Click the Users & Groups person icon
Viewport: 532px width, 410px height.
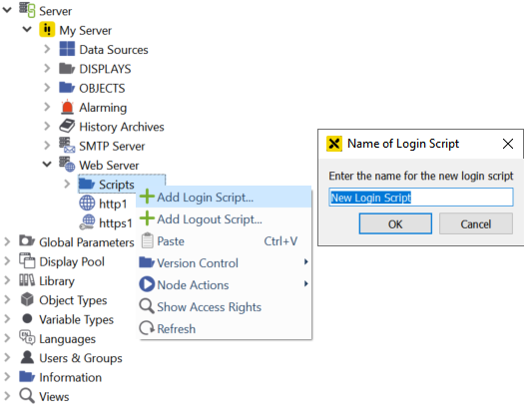click(x=27, y=357)
